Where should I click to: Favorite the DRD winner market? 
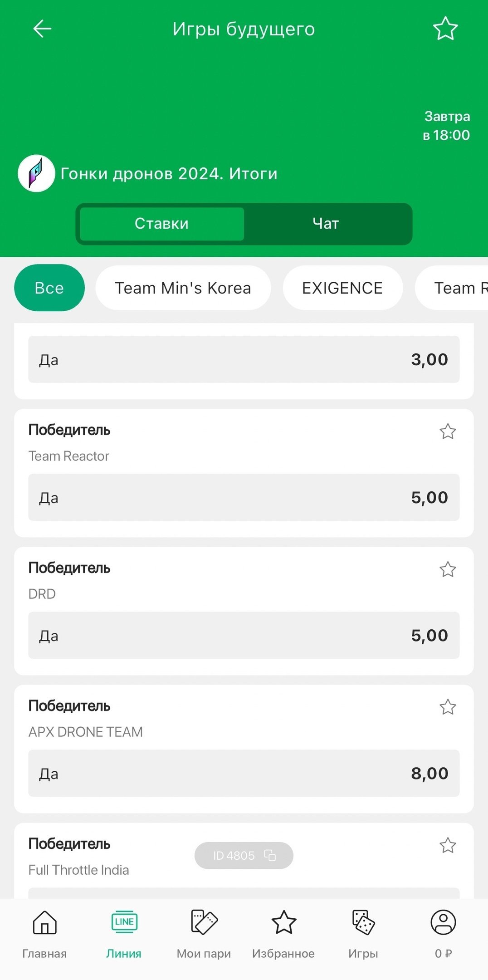pos(448,569)
